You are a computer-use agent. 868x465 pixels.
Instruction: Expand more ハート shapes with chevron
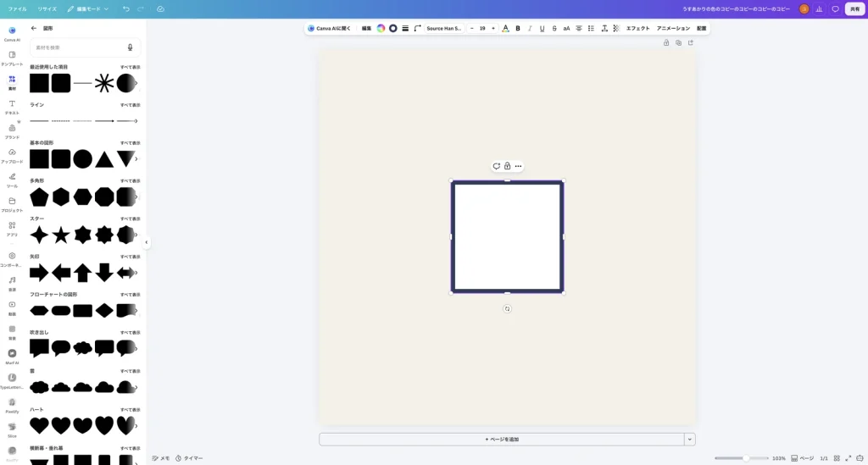136,426
